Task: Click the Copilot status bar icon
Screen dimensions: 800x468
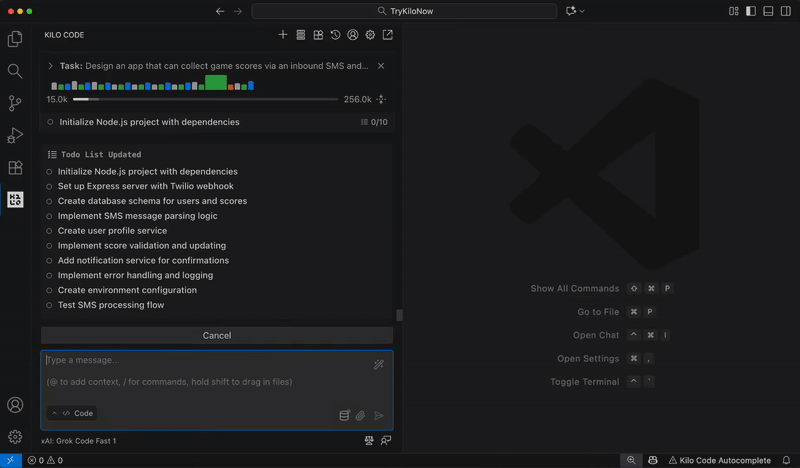Action: coord(653,460)
